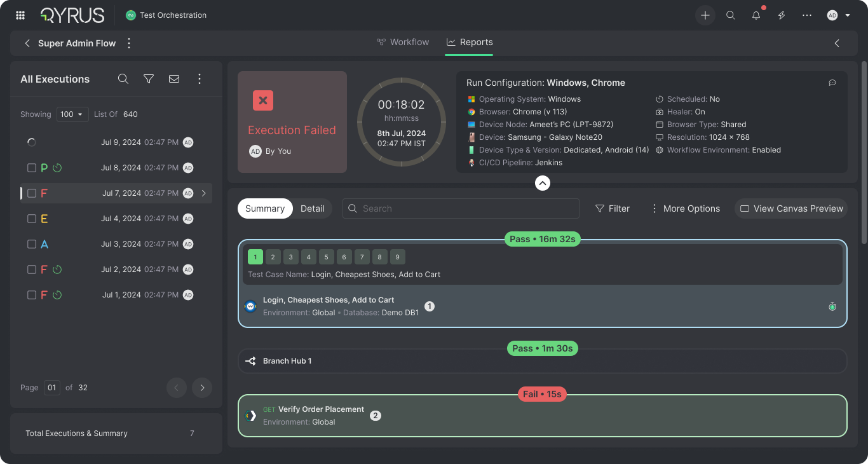
Task: Click the 00:18:02 duration timer dial
Action: pos(401,122)
